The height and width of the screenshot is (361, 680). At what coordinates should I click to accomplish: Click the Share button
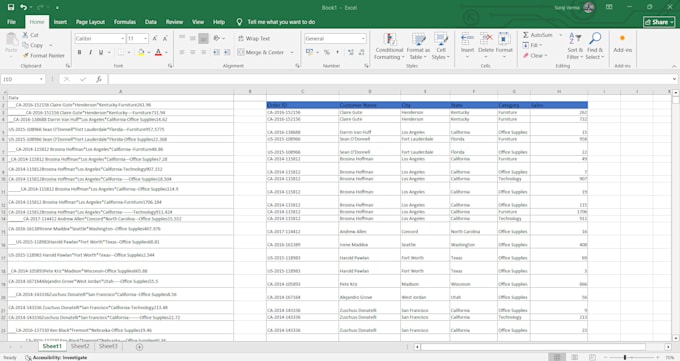click(659, 22)
